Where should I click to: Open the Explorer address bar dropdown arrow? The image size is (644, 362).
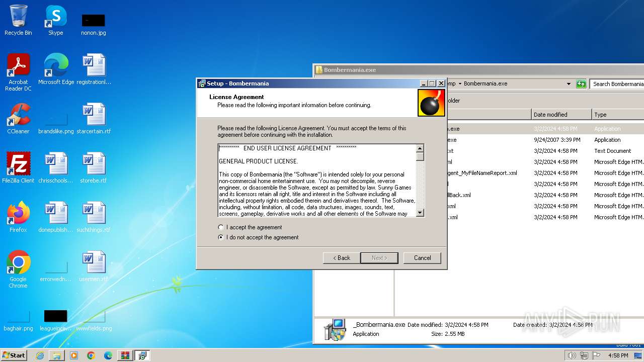(x=569, y=84)
